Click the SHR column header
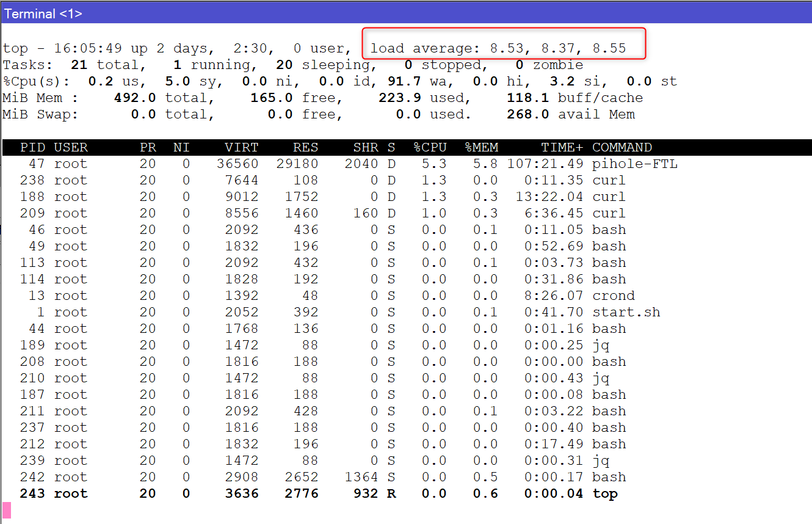The image size is (812, 524). [365, 147]
